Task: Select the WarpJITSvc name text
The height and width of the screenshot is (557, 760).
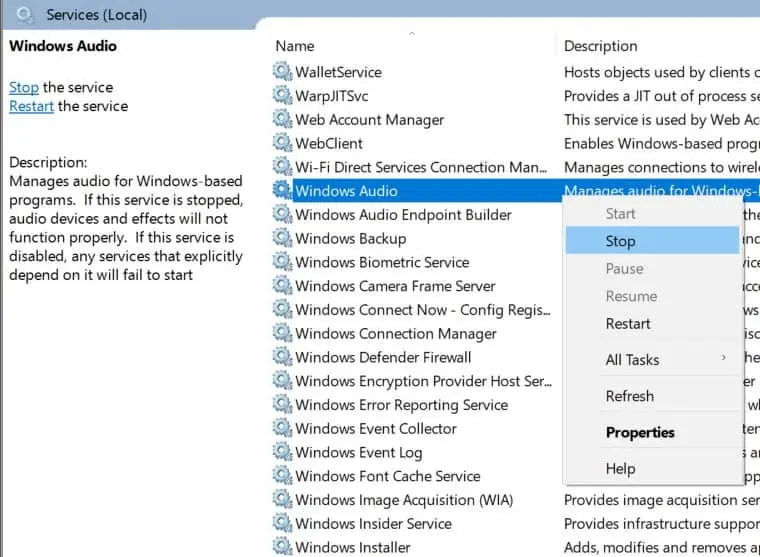Action: 332,96
